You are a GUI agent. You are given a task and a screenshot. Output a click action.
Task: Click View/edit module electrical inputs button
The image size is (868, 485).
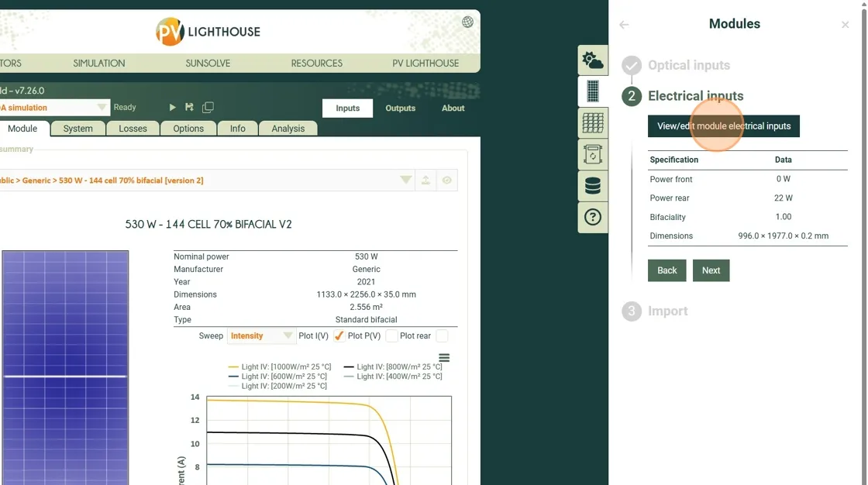click(723, 126)
